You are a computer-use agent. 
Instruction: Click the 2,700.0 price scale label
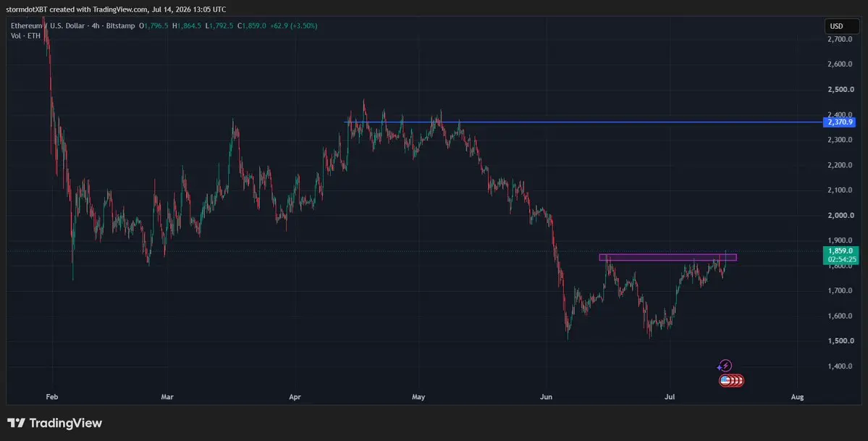840,39
